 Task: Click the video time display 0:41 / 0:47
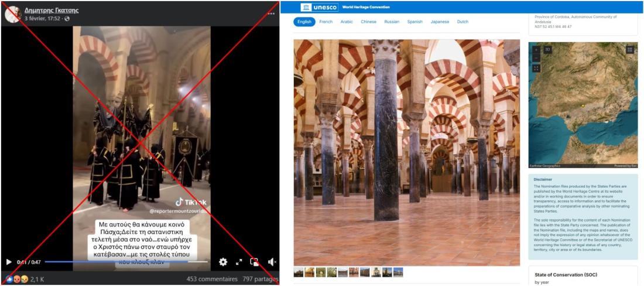(x=29, y=262)
